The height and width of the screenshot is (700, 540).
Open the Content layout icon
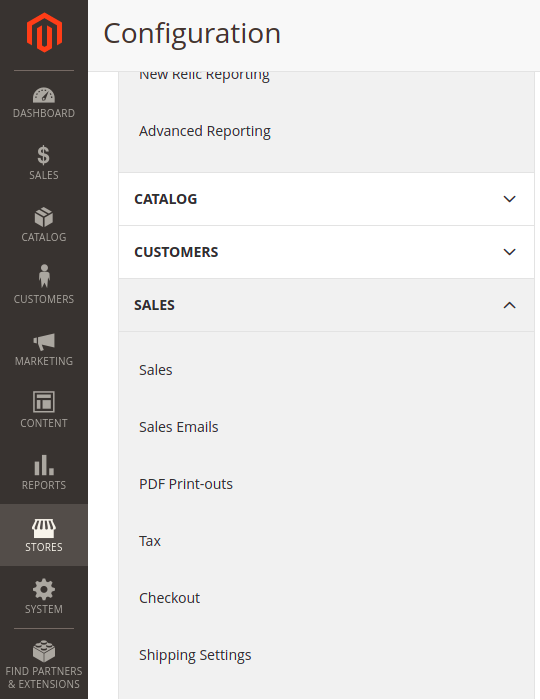44,402
